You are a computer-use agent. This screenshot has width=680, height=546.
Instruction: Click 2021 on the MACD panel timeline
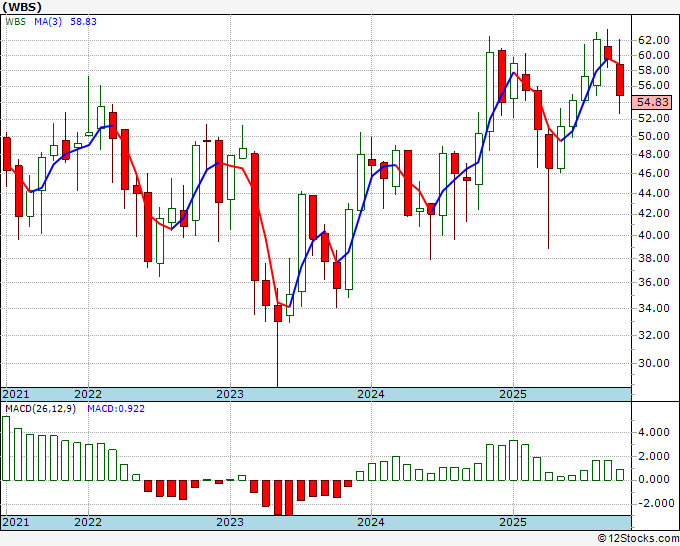click(16, 522)
